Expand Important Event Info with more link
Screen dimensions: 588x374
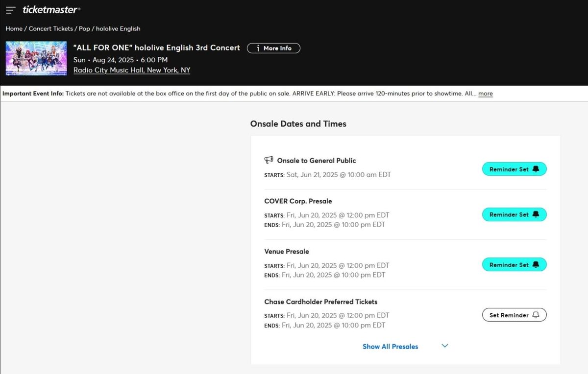click(x=486, y=93)
